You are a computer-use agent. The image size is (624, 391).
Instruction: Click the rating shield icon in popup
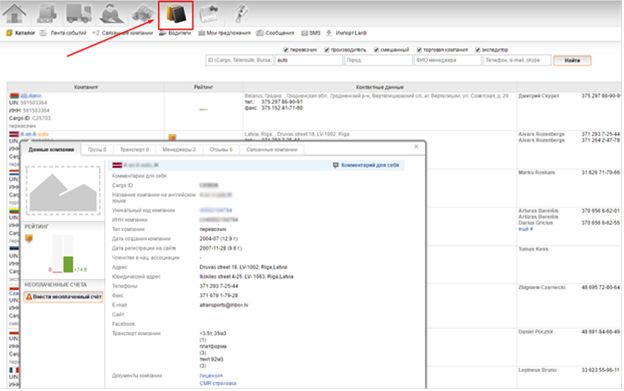[x=29, y=239]
